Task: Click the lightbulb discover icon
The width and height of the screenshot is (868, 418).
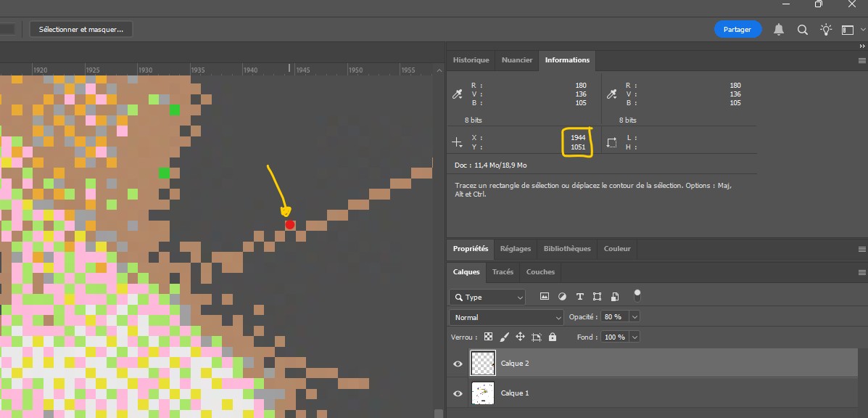Action: 825,30
